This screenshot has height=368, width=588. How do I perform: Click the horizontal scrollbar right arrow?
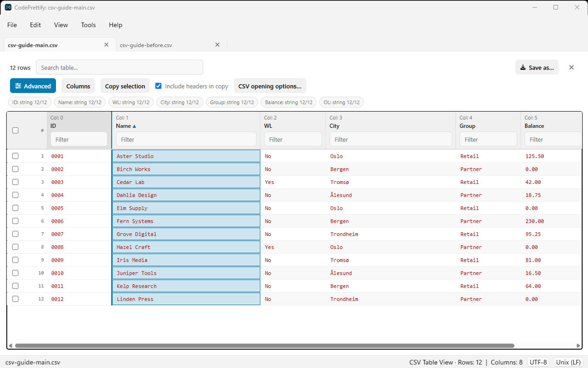click(579, 345)
